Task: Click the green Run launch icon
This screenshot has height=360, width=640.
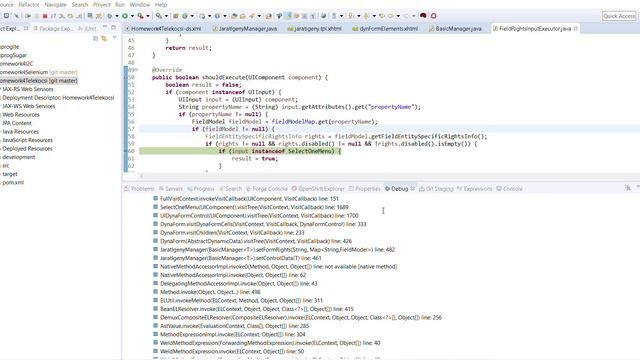Action: click(x=124, y=16)
